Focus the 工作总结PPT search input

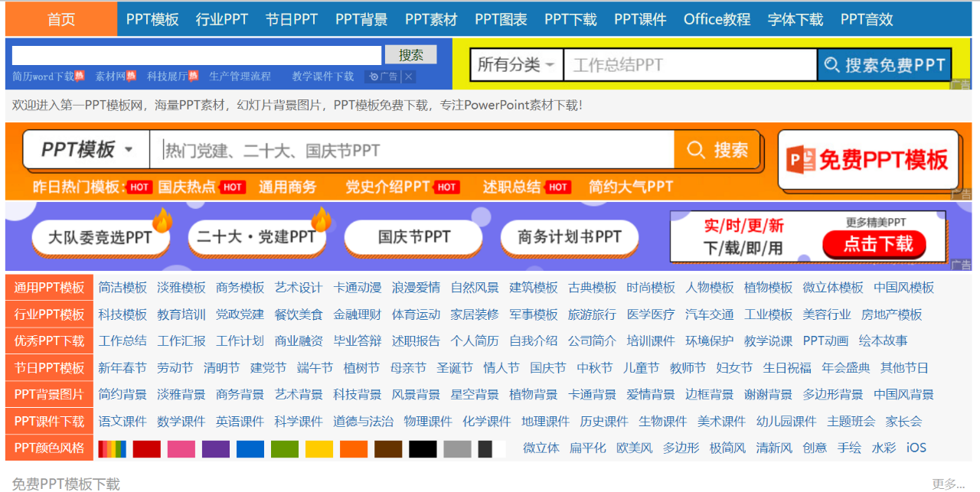pyautogui.click(x=691, y=65)
